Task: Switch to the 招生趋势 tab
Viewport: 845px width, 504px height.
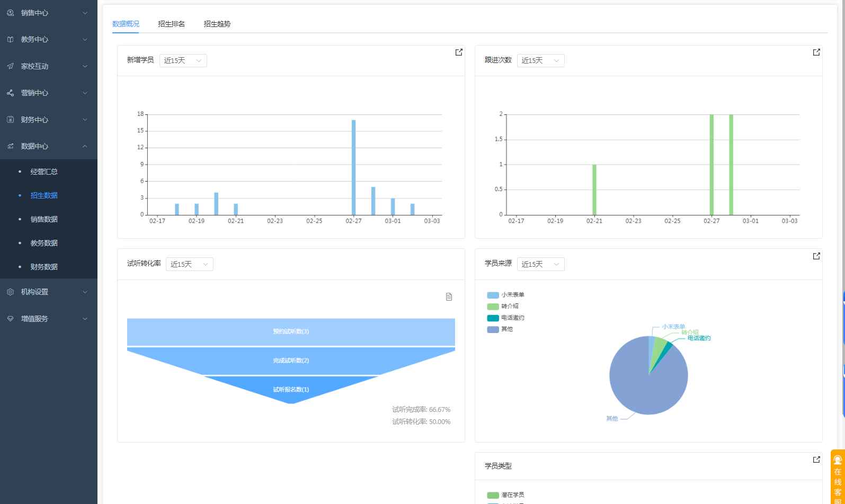Action: pos(217,24)
